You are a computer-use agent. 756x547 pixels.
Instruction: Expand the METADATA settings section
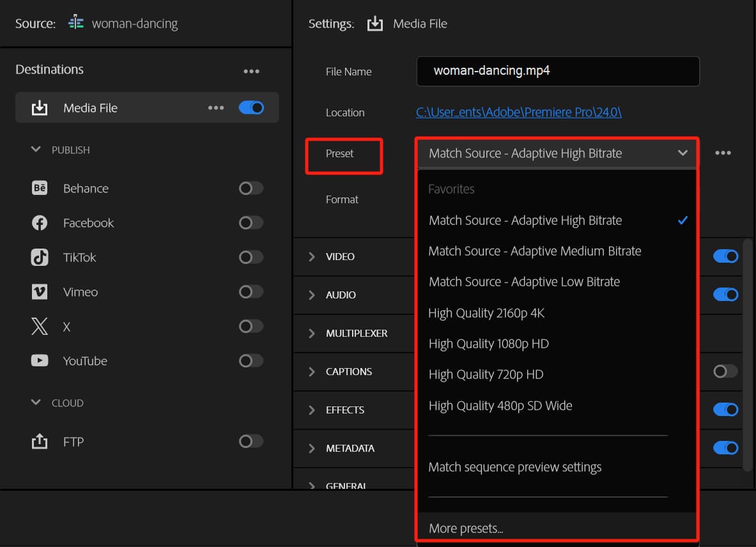click(311, 448)
